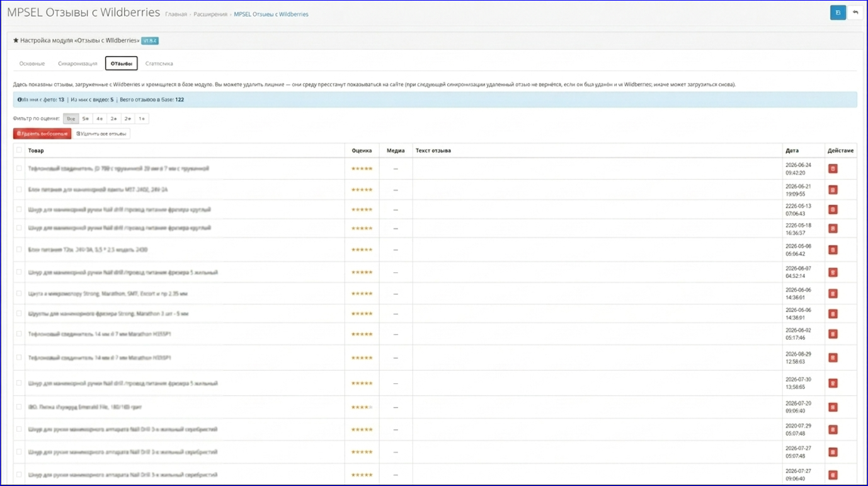
Task: Delete the review dated 2026-07-20 09:06:40
Action: (833, 407)
